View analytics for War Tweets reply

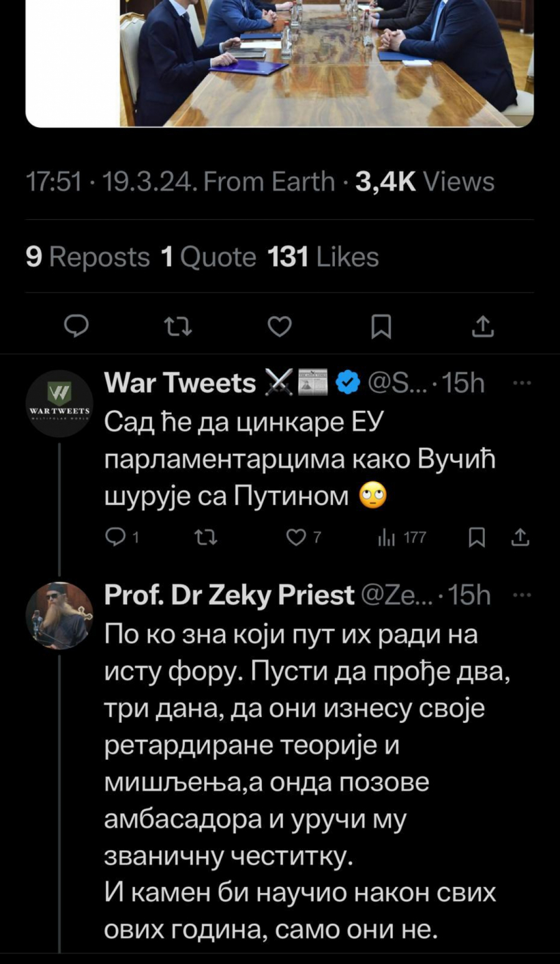[387, 537]
